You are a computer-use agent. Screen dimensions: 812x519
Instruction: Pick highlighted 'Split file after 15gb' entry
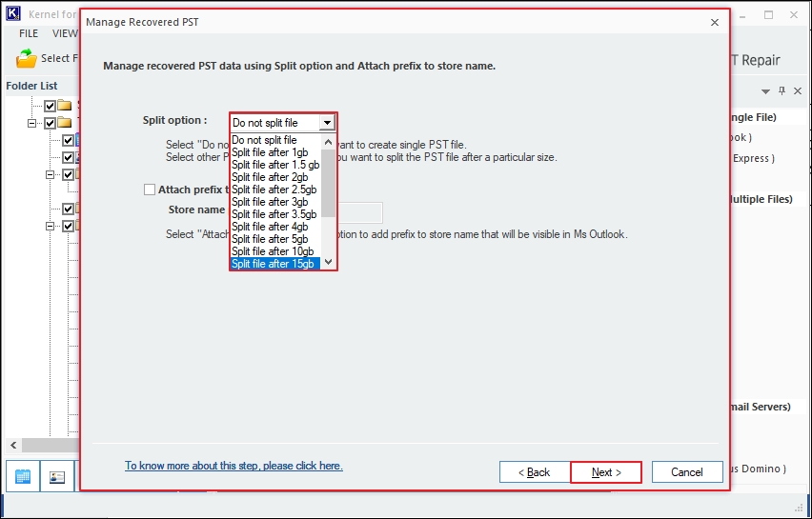point(275,264)
